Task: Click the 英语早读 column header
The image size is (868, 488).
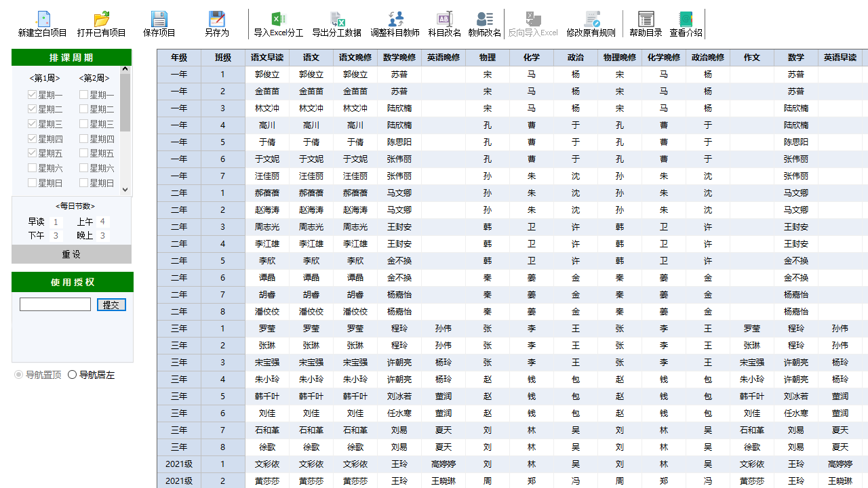Action: coord(840,58)
